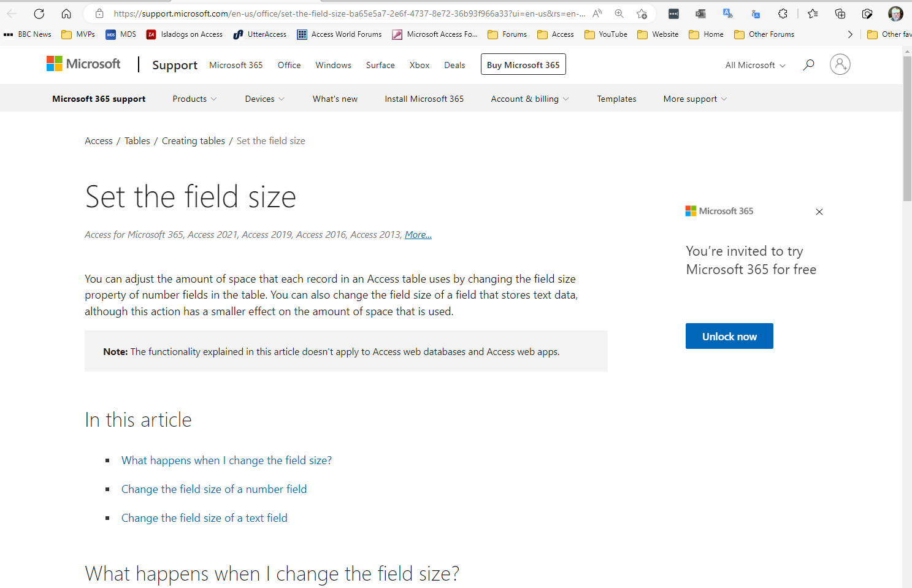Click the page vertical scrollbar thumb
Viewport: 912px width, 588px height.
[x=907, y=129]
